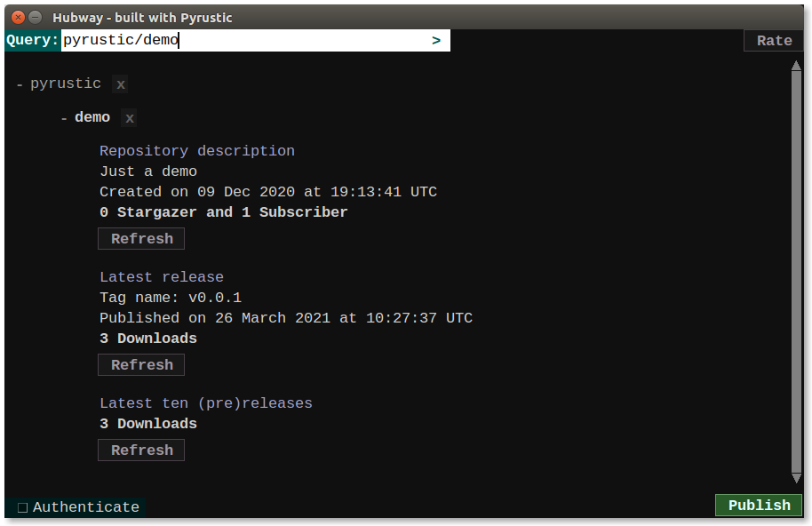Collapse the pyrustic tree node
Image resolution: width=812 pixels, height=526 pixels.
point(20,84)
